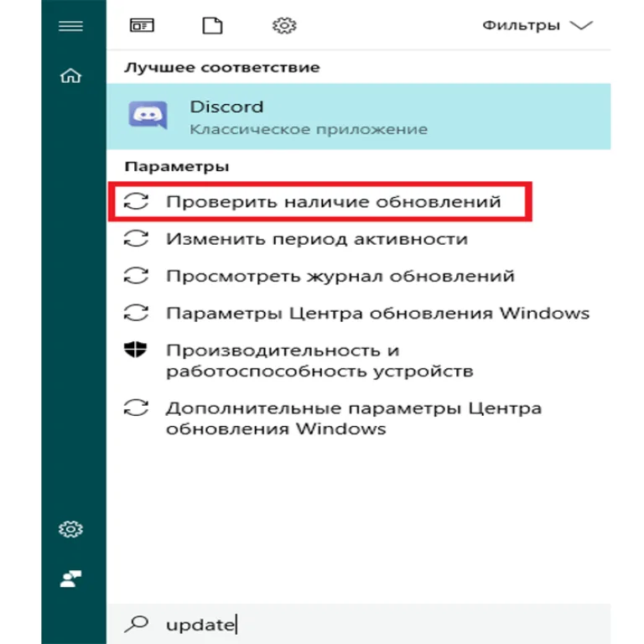The image size is (644, 644).
Task: Click the Классическое приложение subtitle
Action: point(309,129)
